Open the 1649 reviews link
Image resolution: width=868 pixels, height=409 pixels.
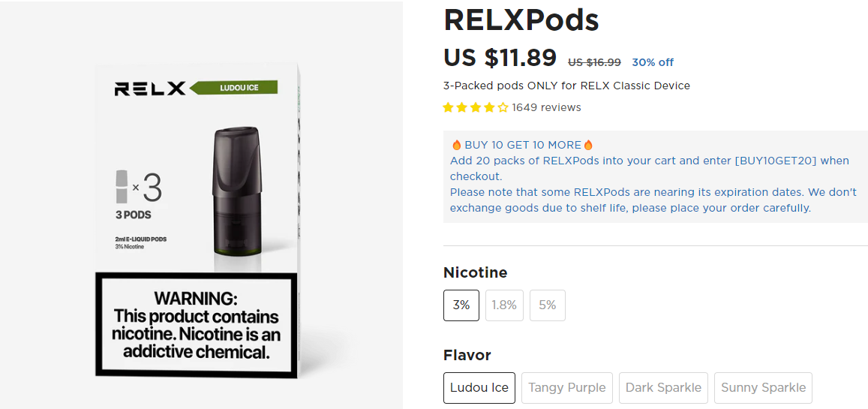coord(546,107)
